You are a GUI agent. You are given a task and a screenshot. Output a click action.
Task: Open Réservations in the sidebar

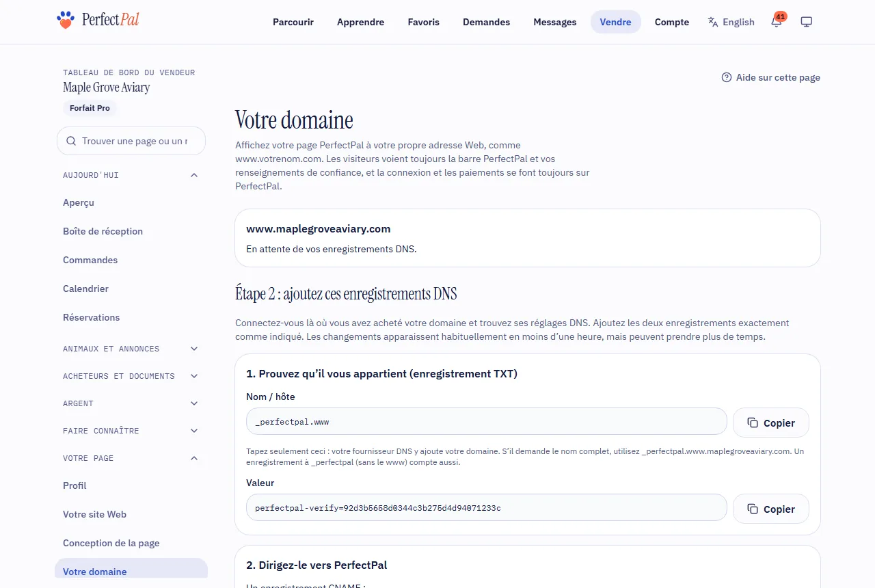(x=131, y=317)
